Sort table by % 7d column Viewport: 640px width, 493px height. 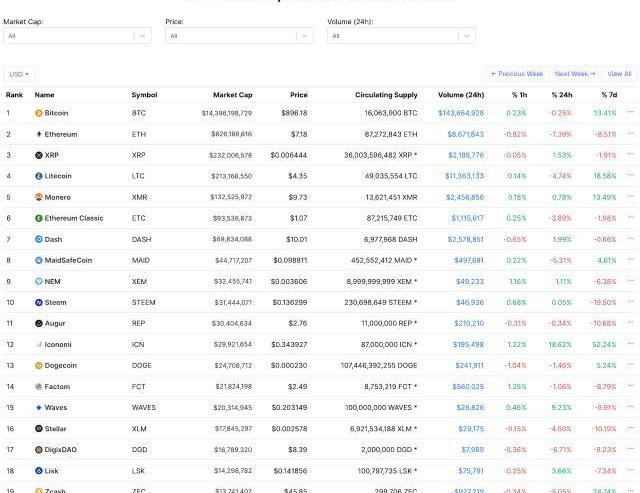tap(609, 95)
